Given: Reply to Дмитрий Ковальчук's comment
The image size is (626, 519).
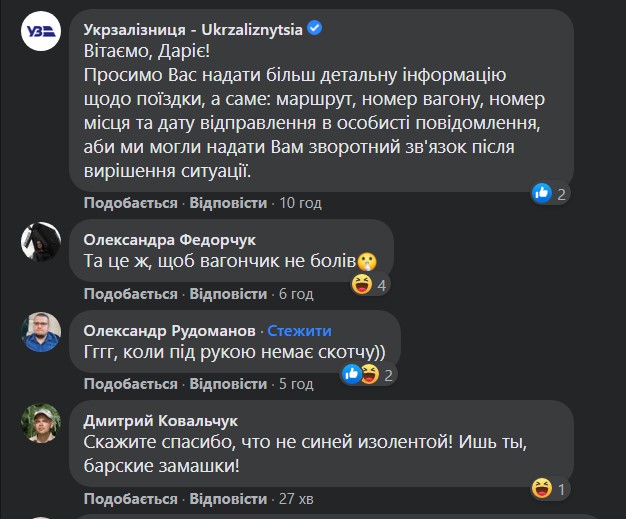Looking at the screenshot, I should [x=228, y=498].
